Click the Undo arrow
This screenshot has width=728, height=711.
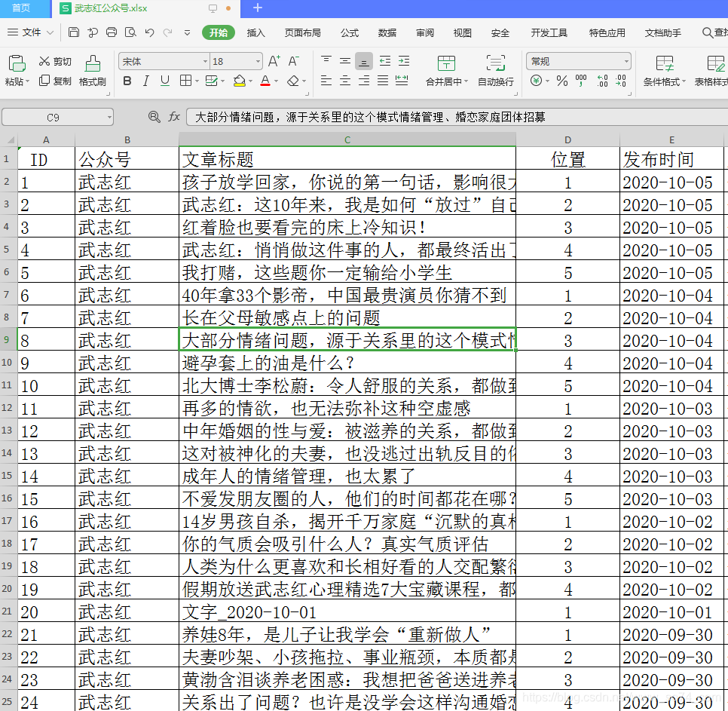[x=149, y=32]
